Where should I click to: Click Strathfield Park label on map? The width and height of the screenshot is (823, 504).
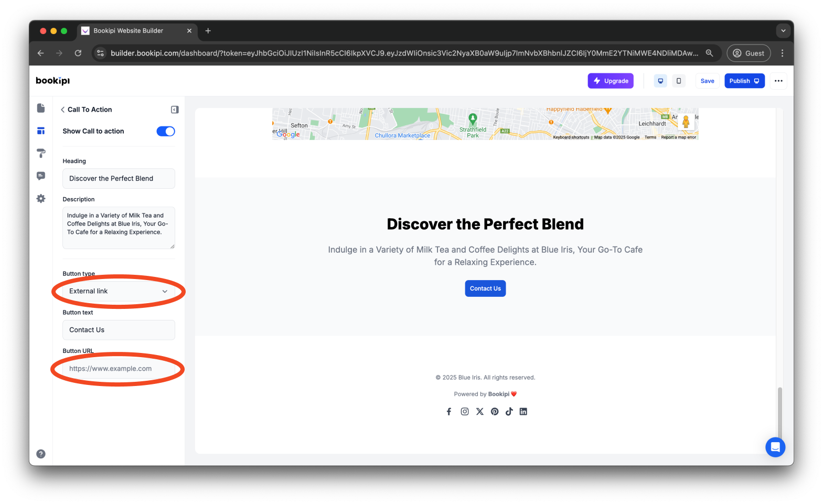473,132
